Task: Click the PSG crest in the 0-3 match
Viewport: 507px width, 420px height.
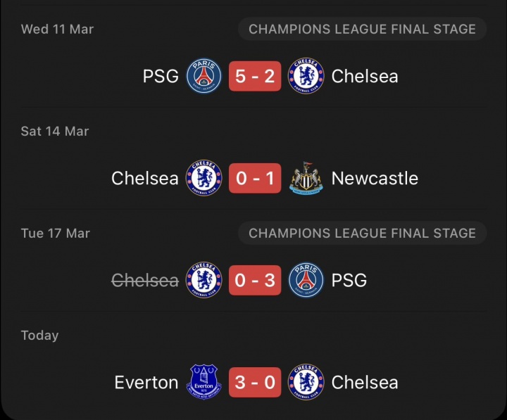Action: 306,280
